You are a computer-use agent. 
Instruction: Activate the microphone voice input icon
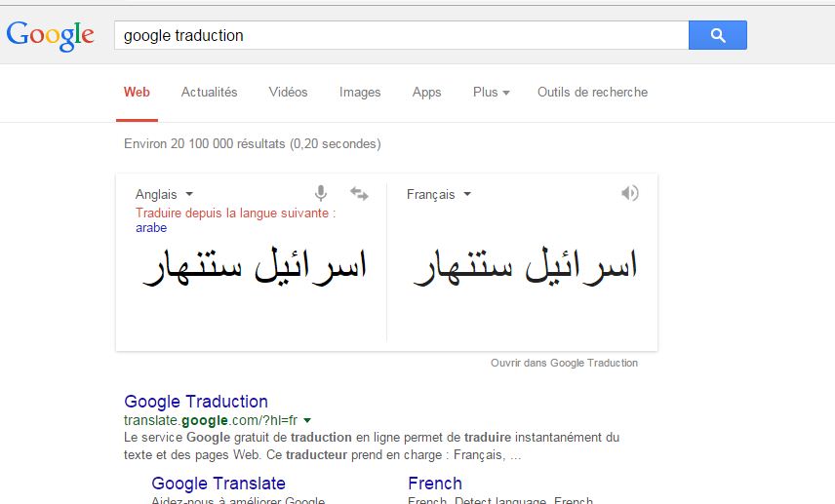(321, 194)
